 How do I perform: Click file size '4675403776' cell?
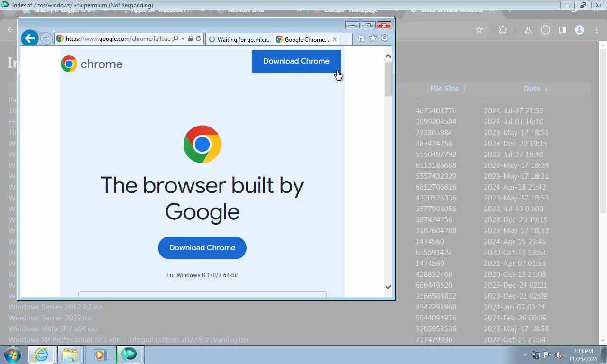[x=436, y=111]
